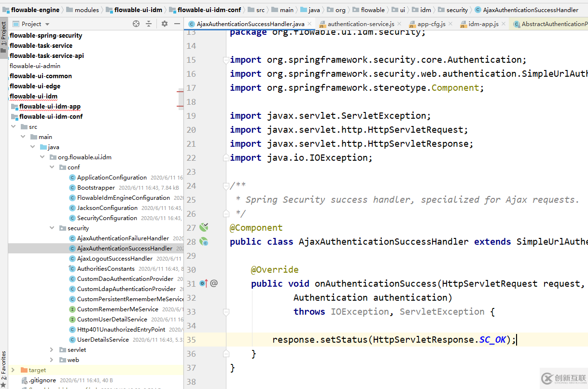588x389 pixels.
Task: Click the locate/scroll-from-source crosshair icon
Action: click(x=136, y=24)
